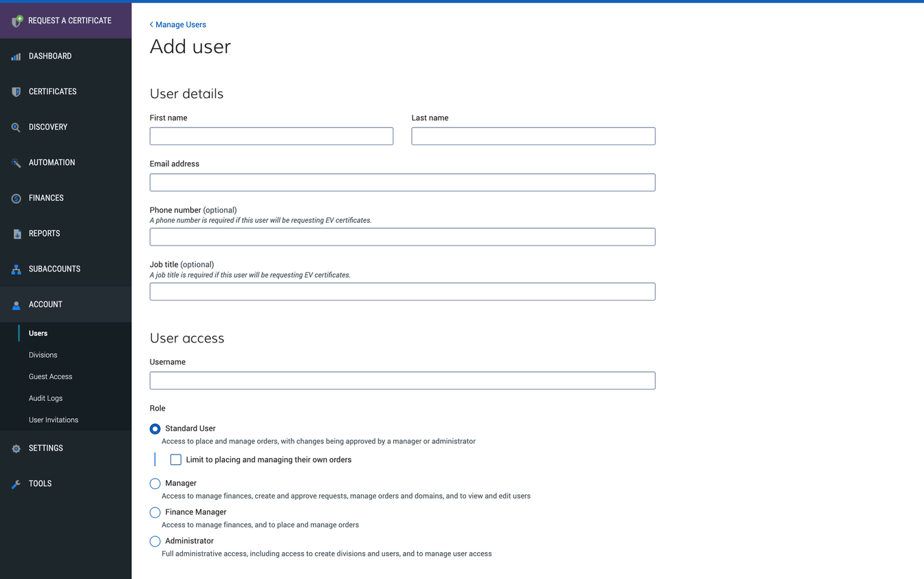924x579 pixels.
Task: Switch to Guest Access
Action: click(50, 376)
